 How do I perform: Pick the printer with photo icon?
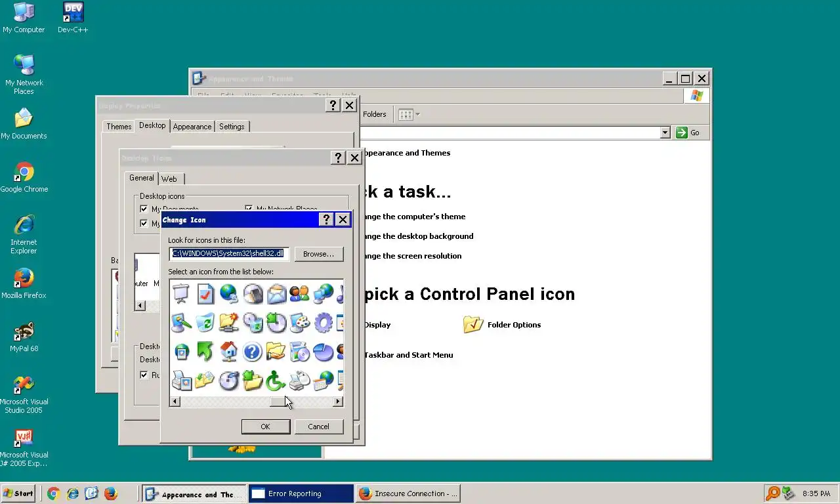point(181,380)
